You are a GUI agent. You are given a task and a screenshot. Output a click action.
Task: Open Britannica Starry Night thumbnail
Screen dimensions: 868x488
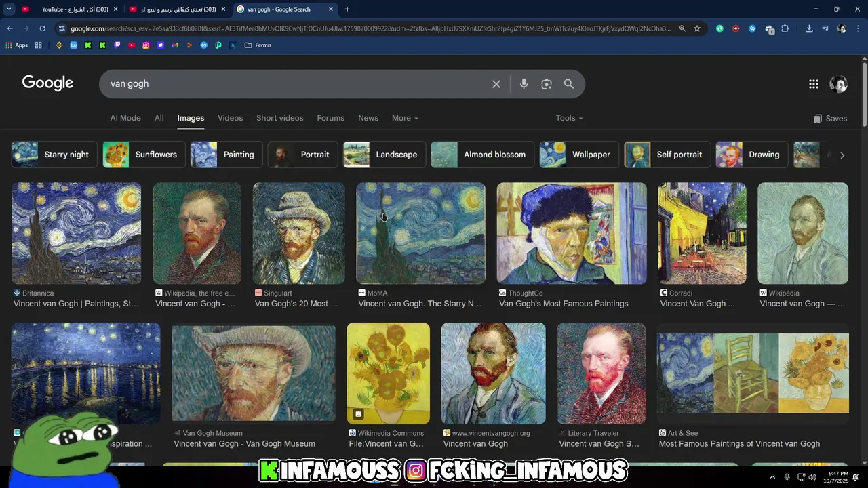(x=77, y=233)
